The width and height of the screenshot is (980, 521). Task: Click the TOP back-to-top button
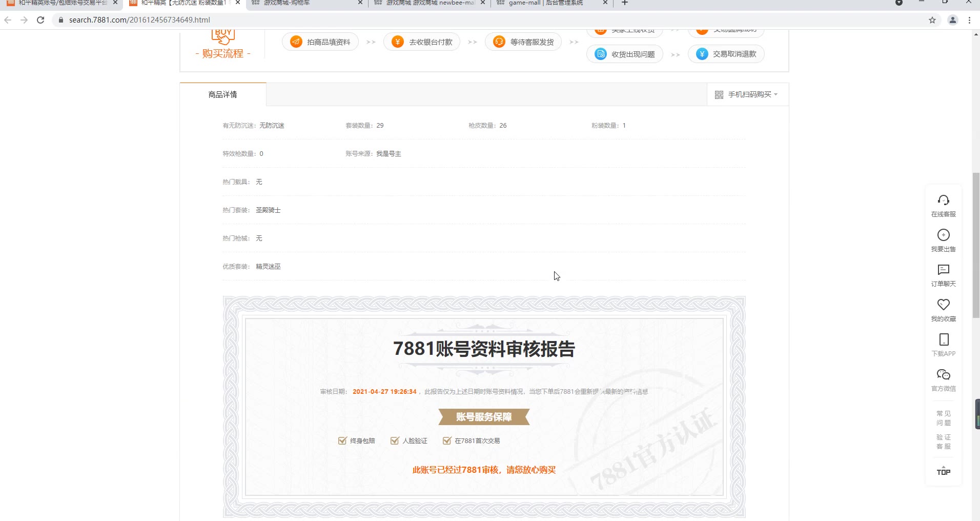944,471
